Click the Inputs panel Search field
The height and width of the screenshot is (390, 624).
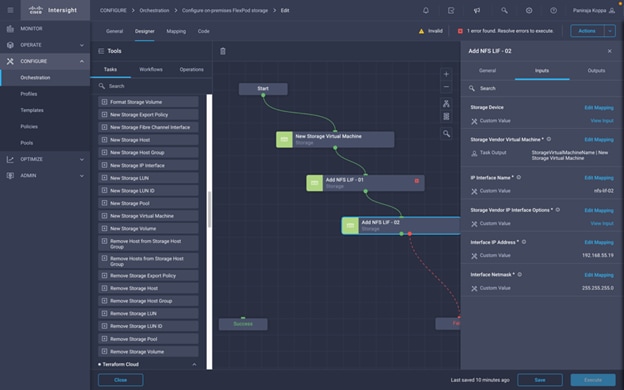(x=542, y=88)
